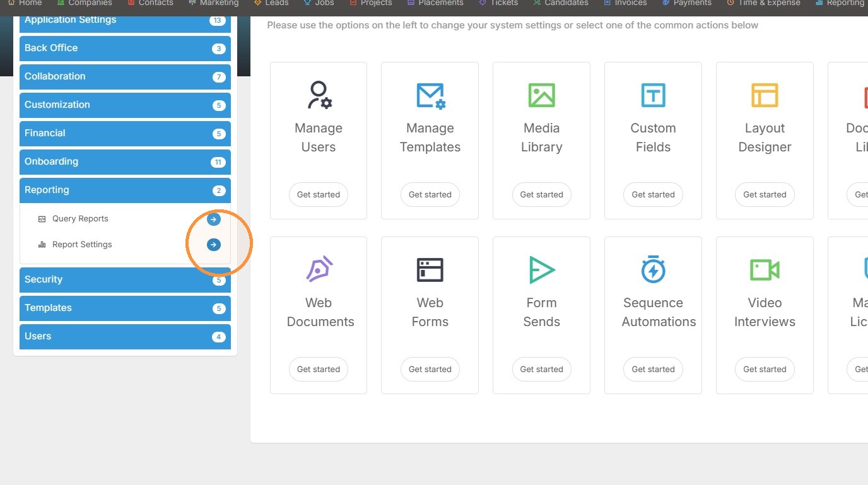Click the Web Documents pen icon
The height and width of the screenshot is (485, 868).
(x=319, y=269)
